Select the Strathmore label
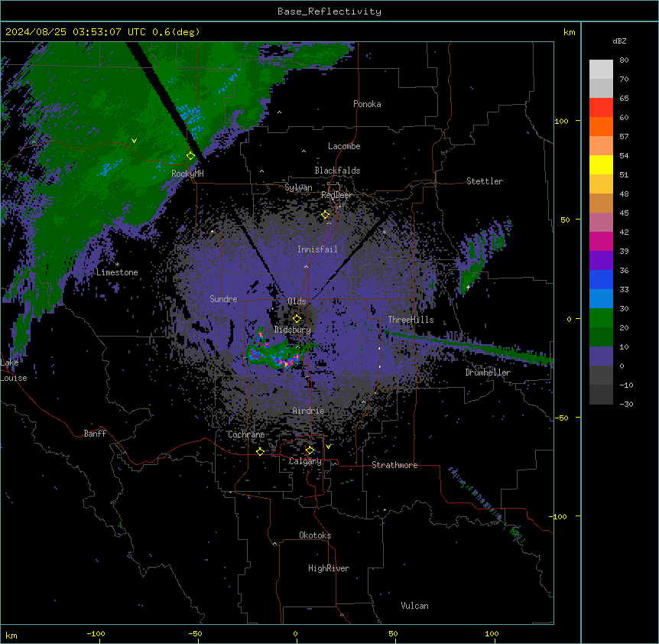 394,465
